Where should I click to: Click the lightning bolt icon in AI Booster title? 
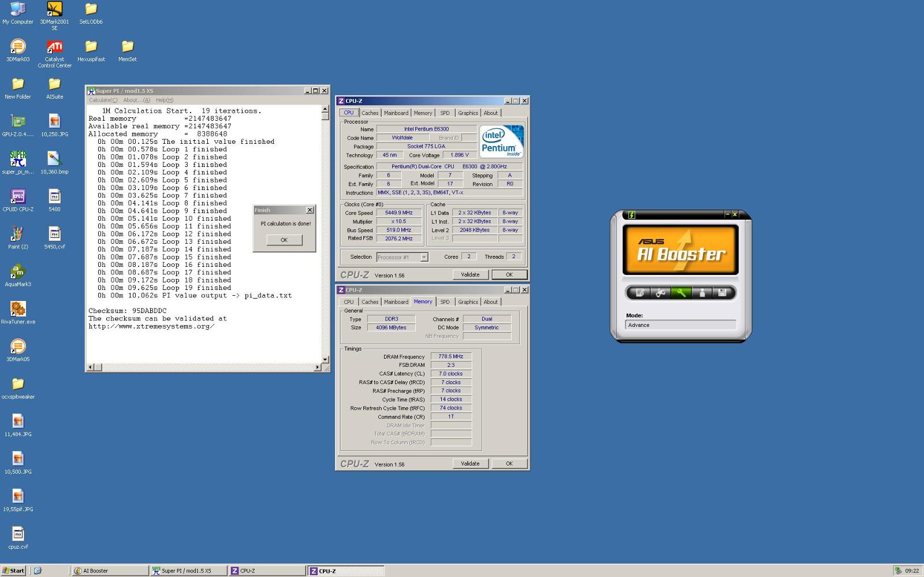[631, 215]
